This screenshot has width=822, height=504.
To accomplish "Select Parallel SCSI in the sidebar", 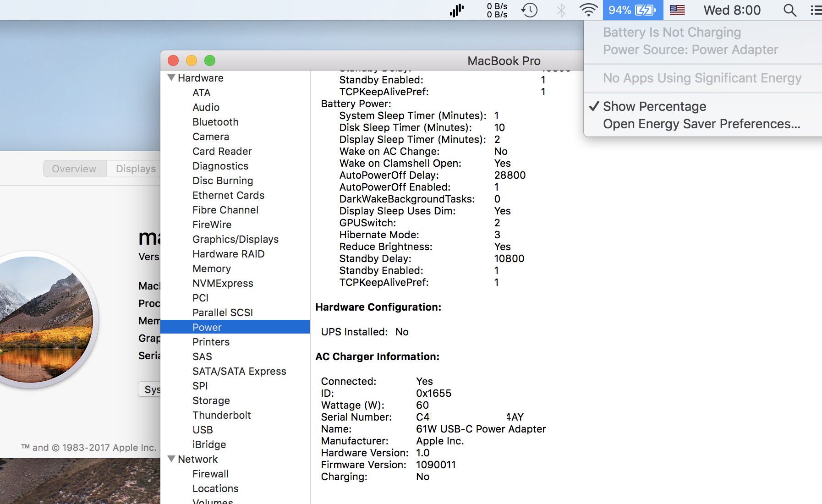I will coord(223,312).
